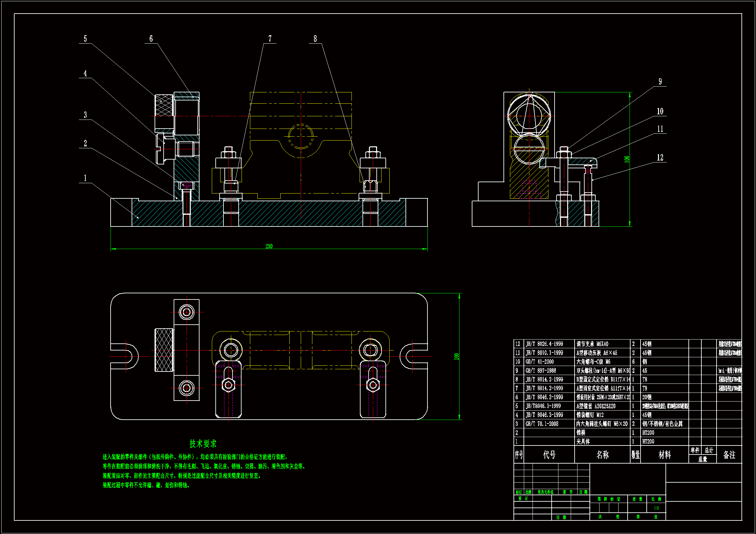
Task: Select part label number 9
Action: click(660, 82)
